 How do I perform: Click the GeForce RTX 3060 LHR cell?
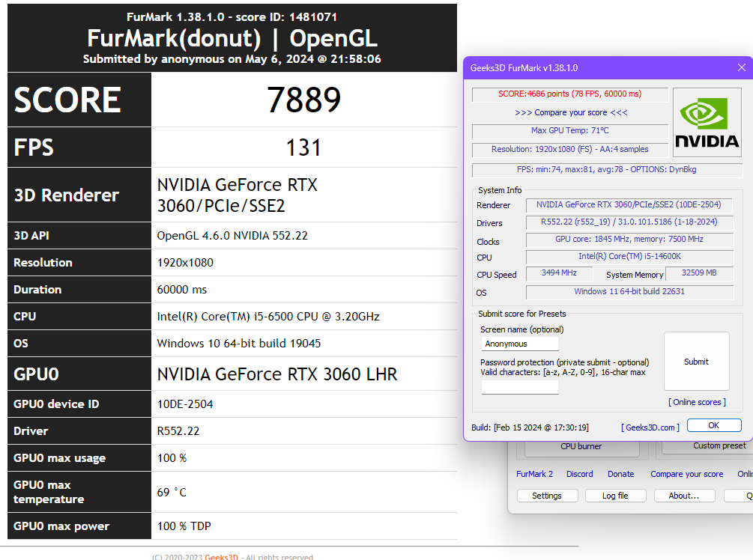click(x=303, y=374)
